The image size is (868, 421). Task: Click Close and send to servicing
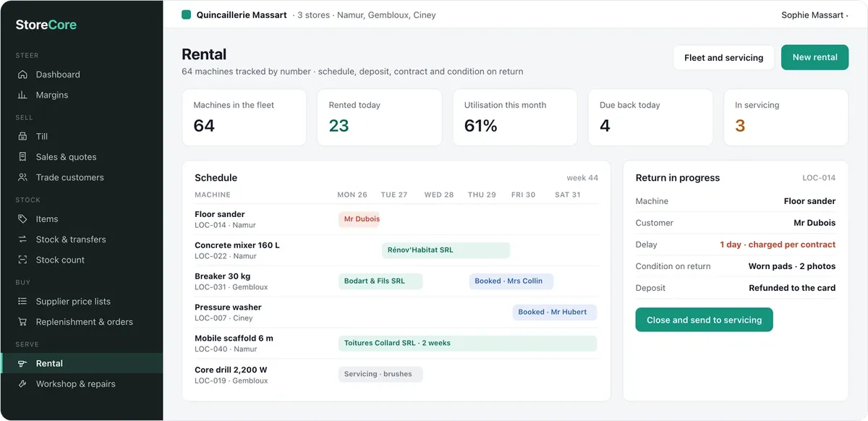pyautogui.click(x=704, y=320)
